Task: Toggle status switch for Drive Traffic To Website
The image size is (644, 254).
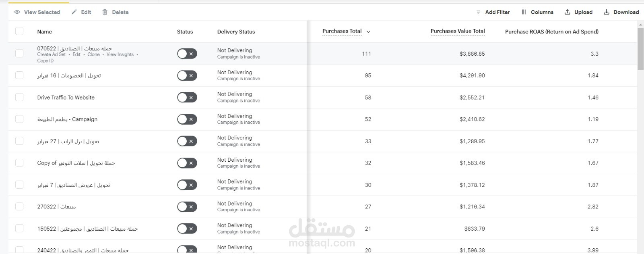Action: (187, 98)
